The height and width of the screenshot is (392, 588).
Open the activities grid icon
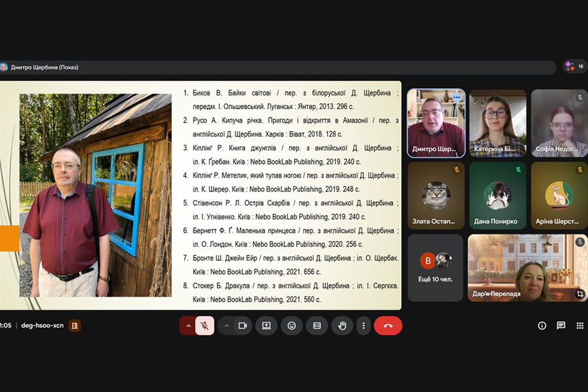(x=580, y=325)
